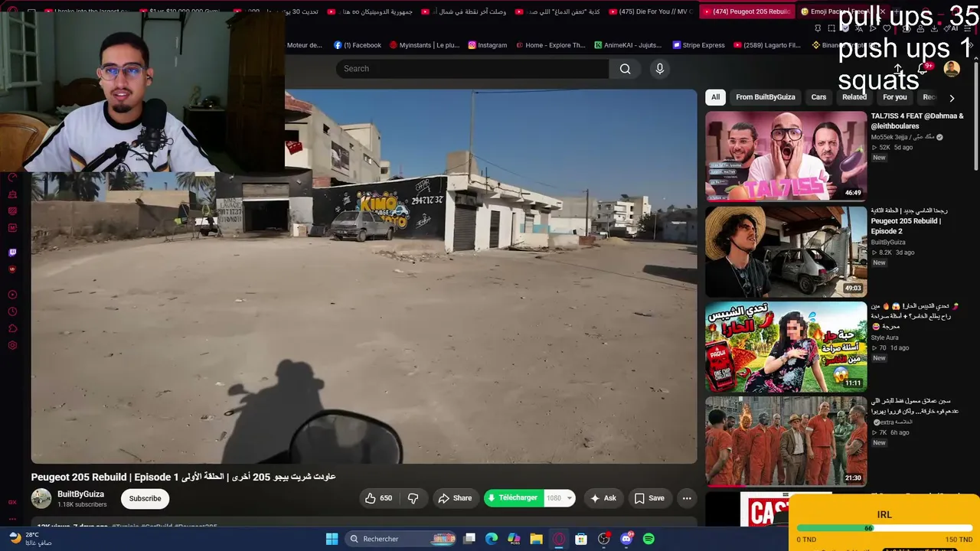Open Microsoft Store from the taskbar
980x551 pixels.
point(581,539)
